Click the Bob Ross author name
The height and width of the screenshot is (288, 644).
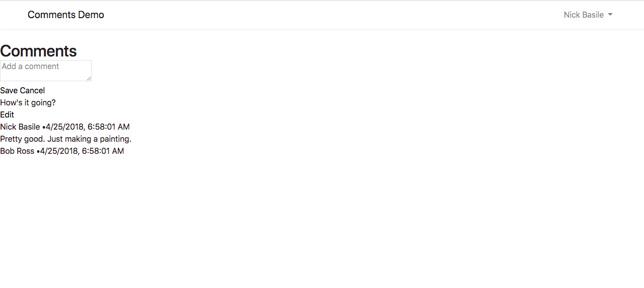pyautogui.click(x=17, y=151)
